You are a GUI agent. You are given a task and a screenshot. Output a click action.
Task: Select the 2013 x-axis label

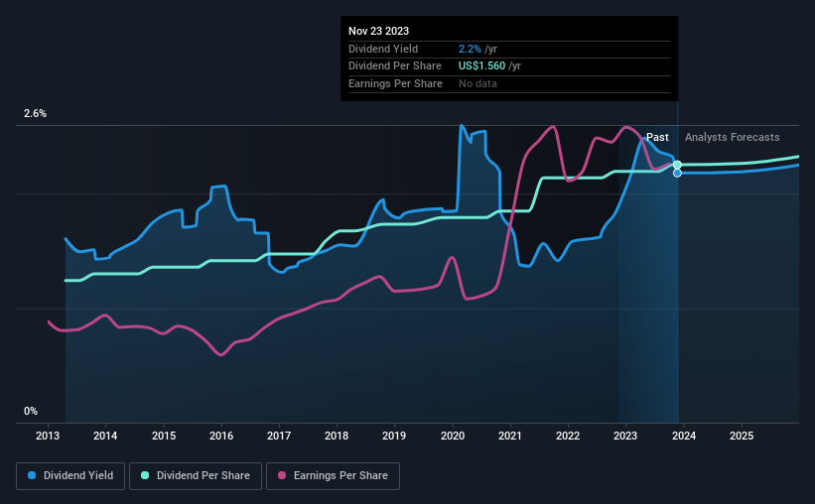point(48,436)
